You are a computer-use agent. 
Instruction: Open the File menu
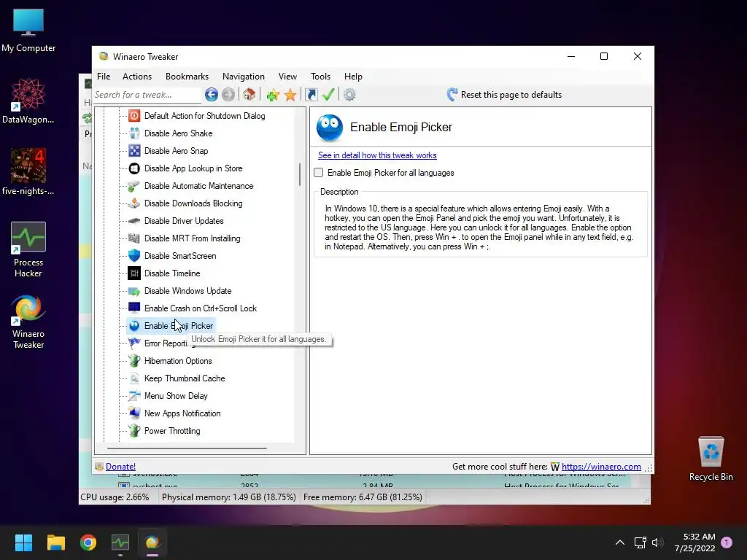(104, 76)
